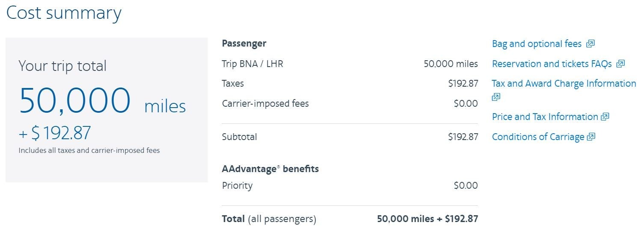Open the Conditions of Carriage link
This screenshot has width=644, height=237.
click(538, 137)
